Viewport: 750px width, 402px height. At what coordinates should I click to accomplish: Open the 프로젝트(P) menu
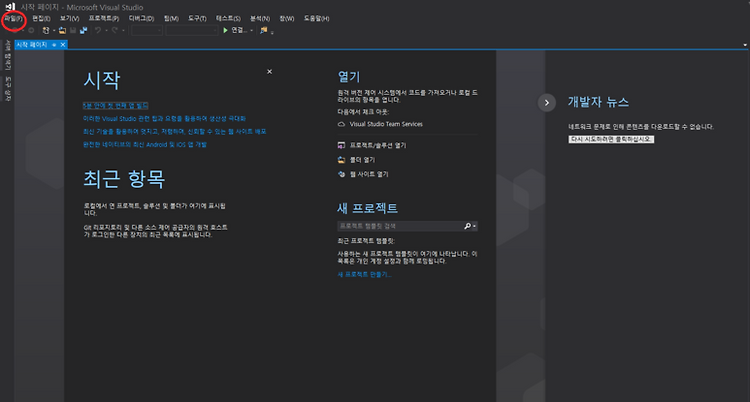point(104,19)
